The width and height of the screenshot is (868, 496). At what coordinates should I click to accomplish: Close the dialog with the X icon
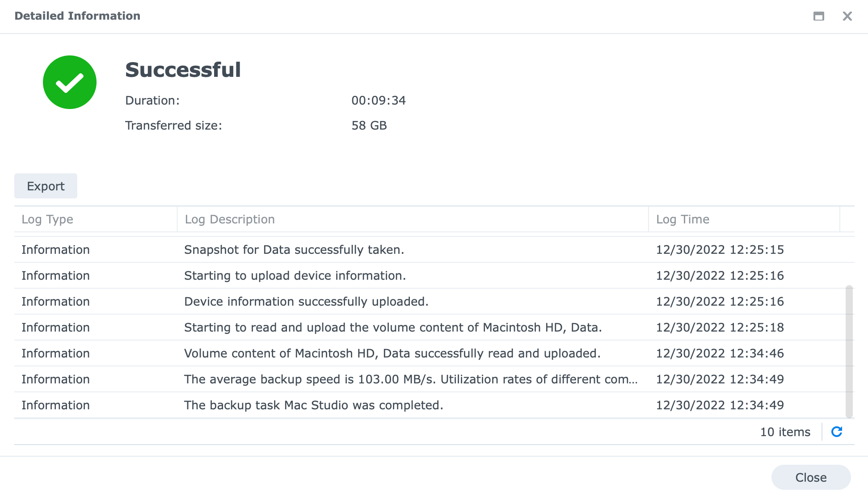click(847, 16)
